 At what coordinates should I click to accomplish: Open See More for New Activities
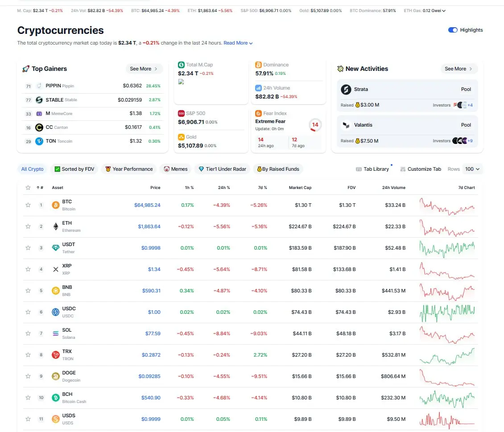click(x=459, y=69)
